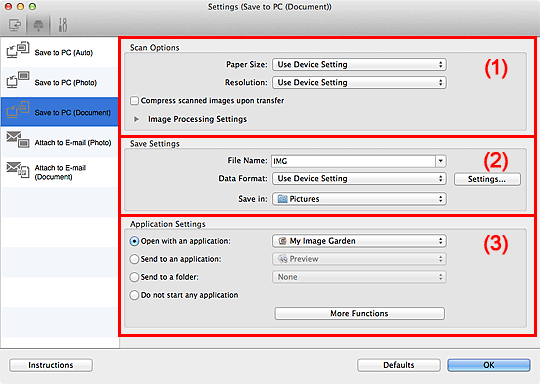Click the Attach to E-mail (Document) icon

[18, 170]
